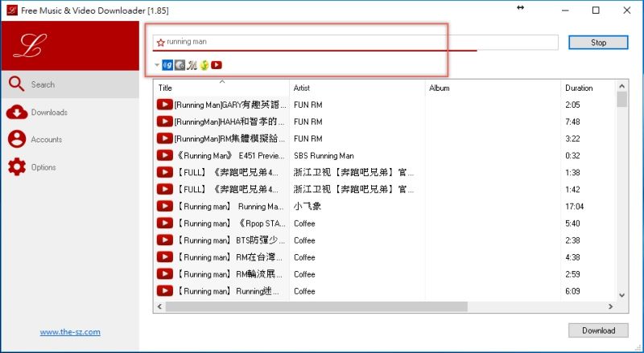Open the Search section in sidebar
Image resolution: width=644 pixels, height=353 pixels.
(x=70, y=84)
